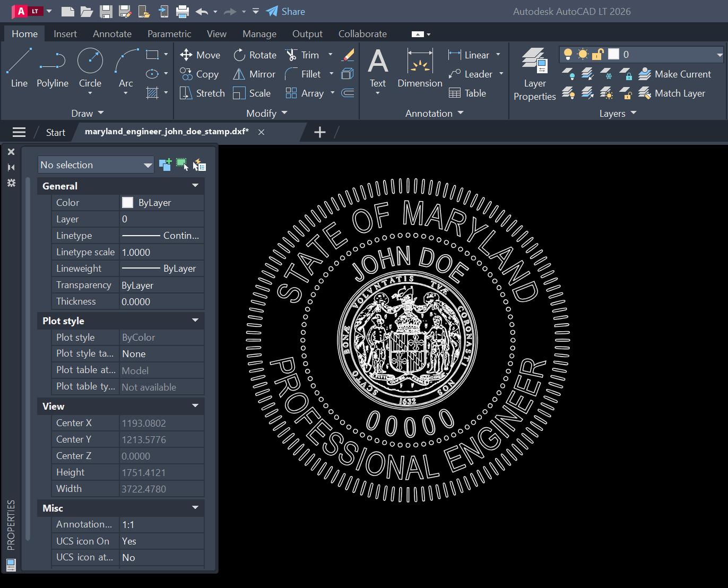Open the No selection dropdown
Viewport: 728px width, 588px height.
[96, 165]
